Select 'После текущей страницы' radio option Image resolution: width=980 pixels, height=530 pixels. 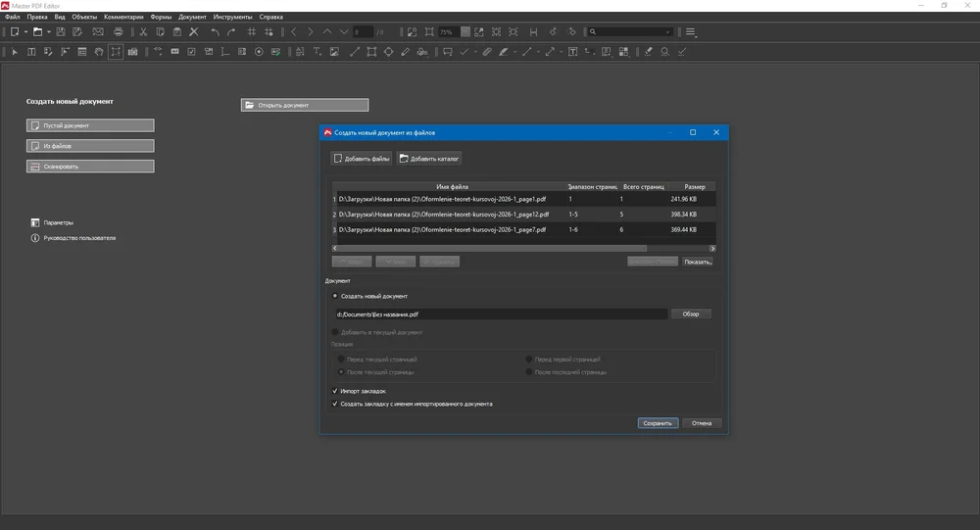pos(341,372)
